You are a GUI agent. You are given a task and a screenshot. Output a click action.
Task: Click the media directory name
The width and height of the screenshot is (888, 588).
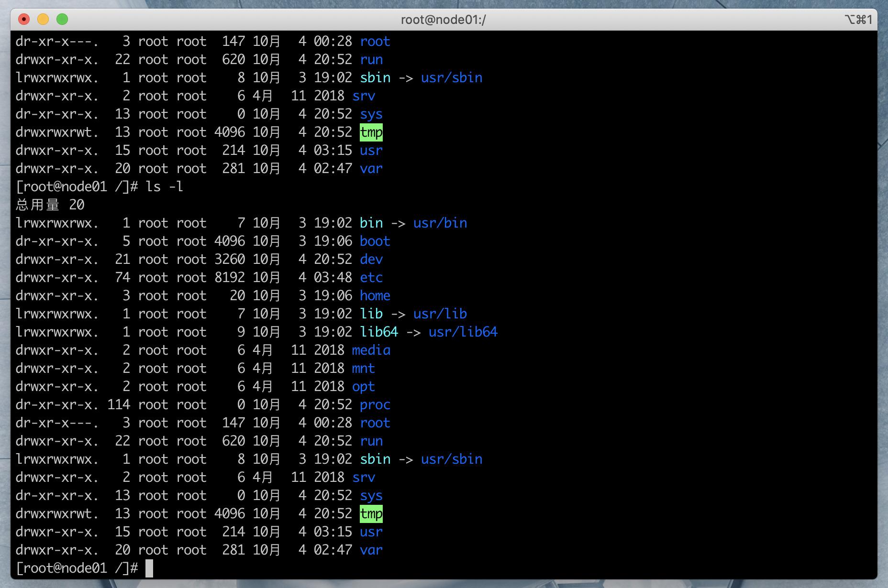pyautogui.click(x=371, y=350)
